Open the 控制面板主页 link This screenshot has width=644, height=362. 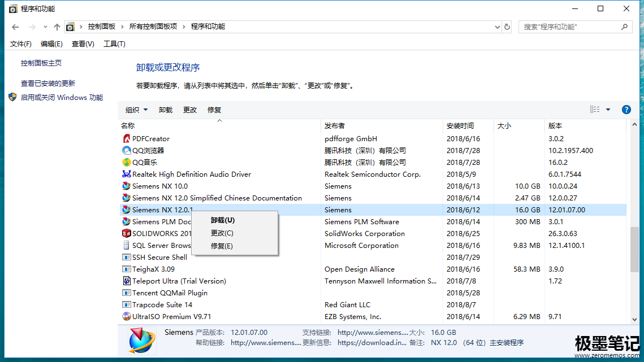tap(41, 63)
